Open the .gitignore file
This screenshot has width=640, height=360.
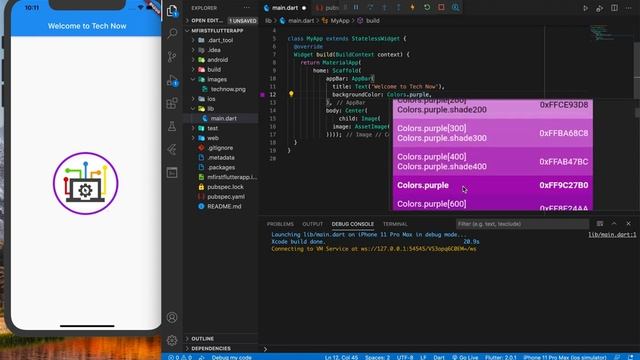point(220,148)
